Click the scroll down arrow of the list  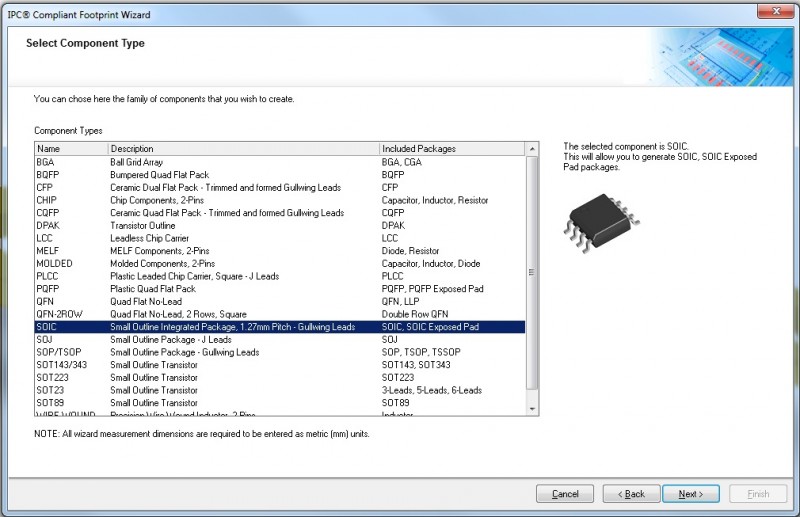(x=532, y=409)
